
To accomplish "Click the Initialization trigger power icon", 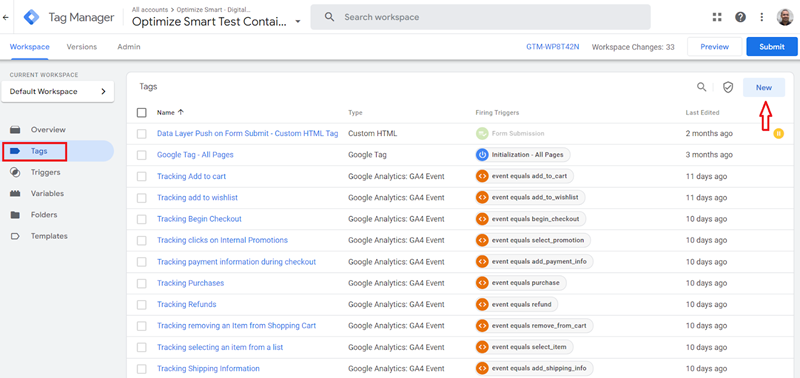I will pyautogui.click(x=482, y=155).
